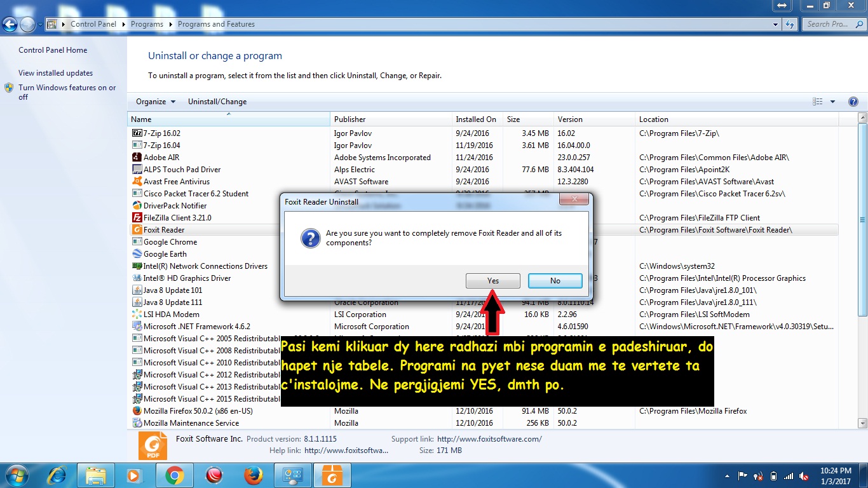Image resolution: width=868 pixels, height=488 pixels.
Task: Select the LSI HDA Modem icon
Action: click(x=137, y=315)
